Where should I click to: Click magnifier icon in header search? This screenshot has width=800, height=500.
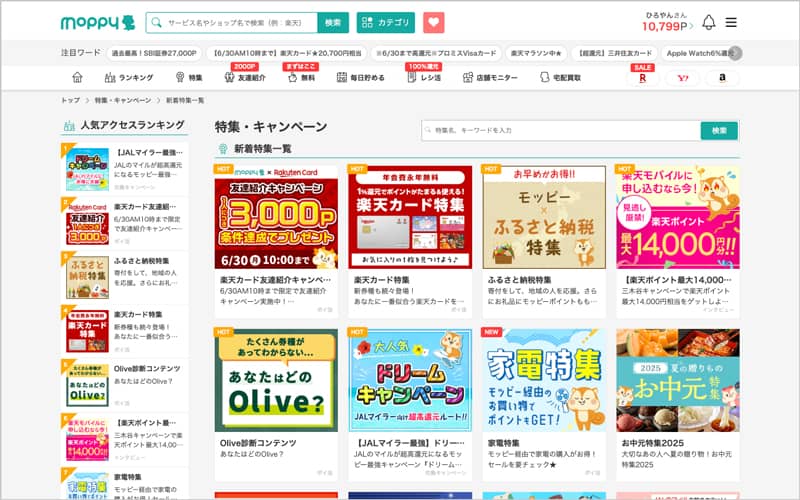point(157,22)
